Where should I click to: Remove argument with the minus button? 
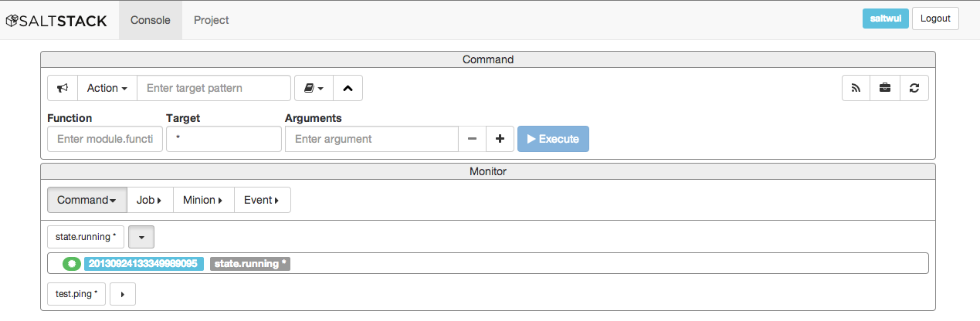[472, 139]
